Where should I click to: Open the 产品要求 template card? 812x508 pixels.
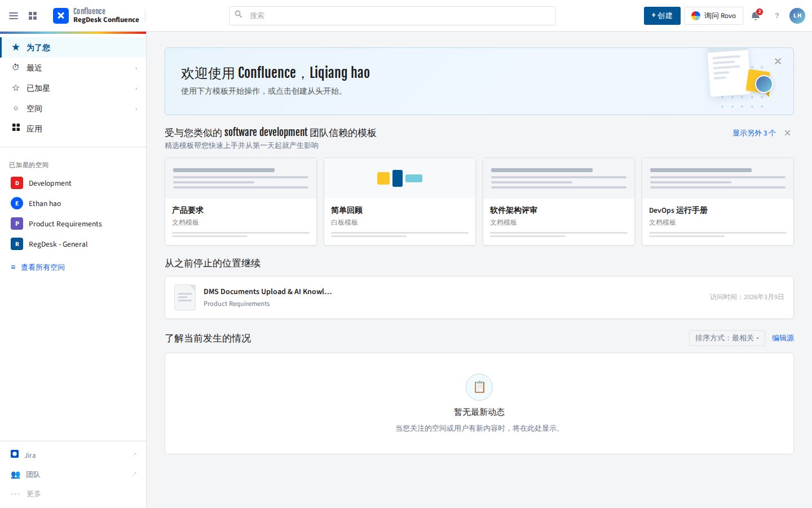click(x=241, y=202)
